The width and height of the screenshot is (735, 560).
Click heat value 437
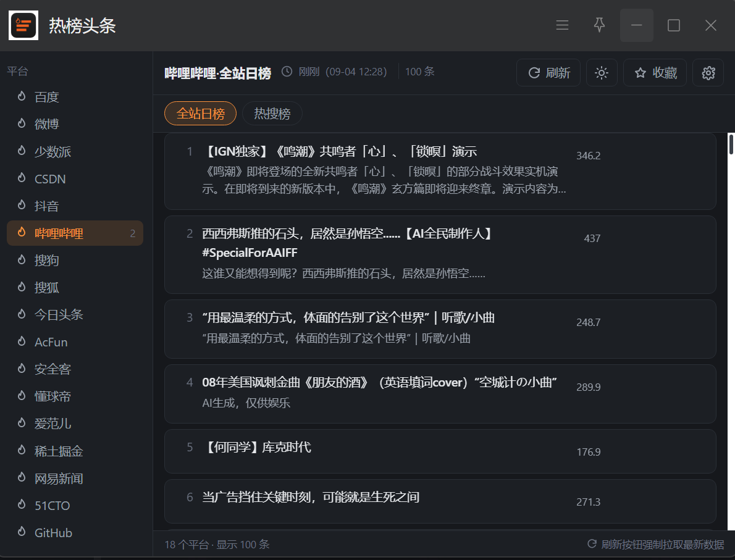592,238
